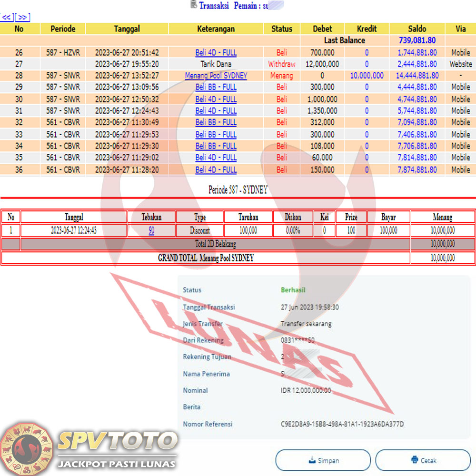Open Beli 4D - FULL in row 26
Screen dimensions: 476x476
coord(216,52)
